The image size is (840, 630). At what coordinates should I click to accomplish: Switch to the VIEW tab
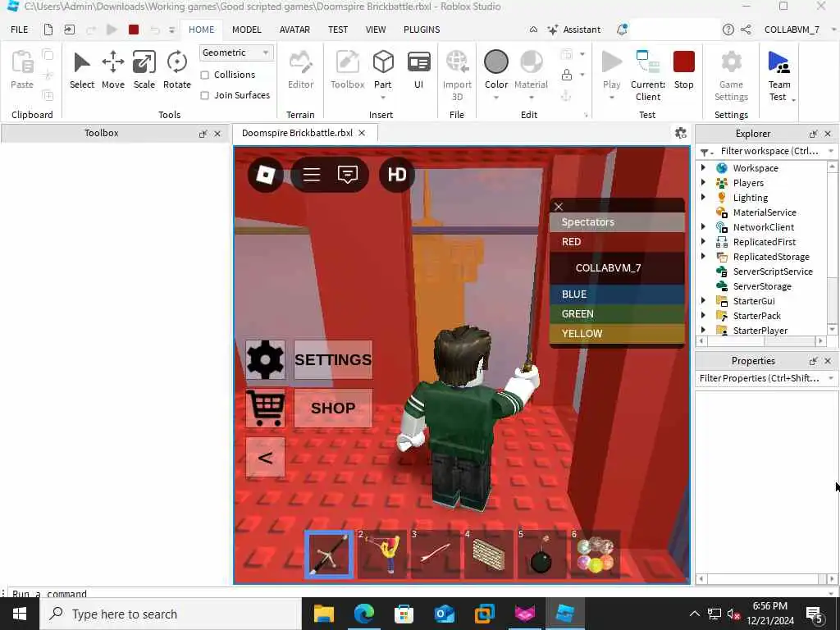point(376,30)
